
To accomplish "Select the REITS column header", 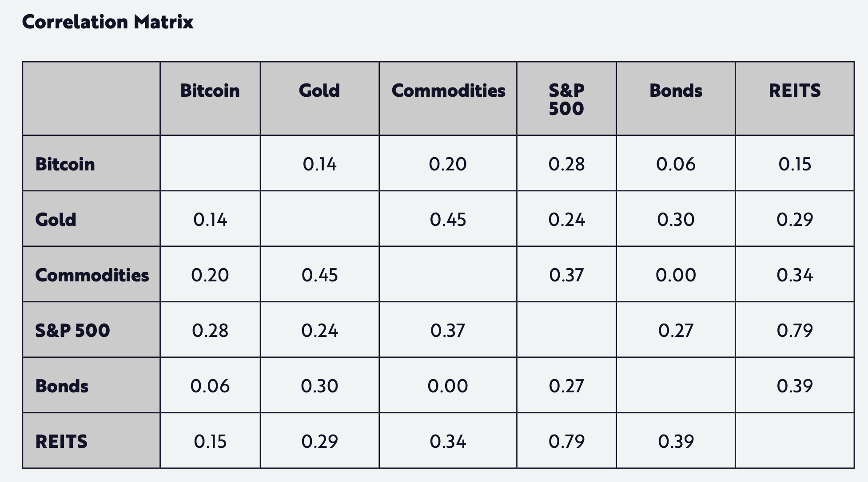I will [795, 91].
